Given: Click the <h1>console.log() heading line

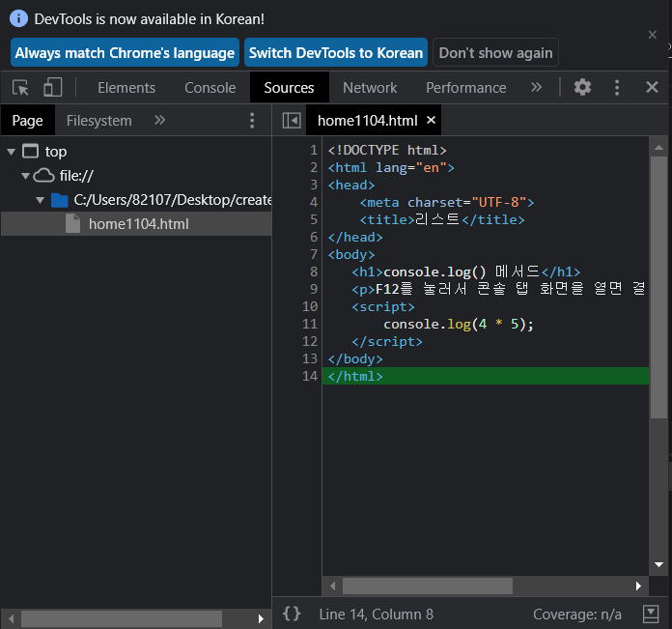Looking at the screenshot, I should tap(465, 272).
